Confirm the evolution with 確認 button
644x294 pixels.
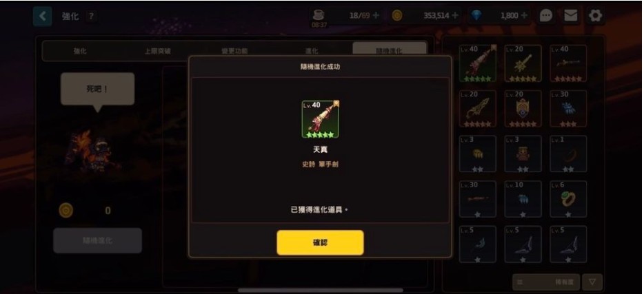[x=320, y=242]
